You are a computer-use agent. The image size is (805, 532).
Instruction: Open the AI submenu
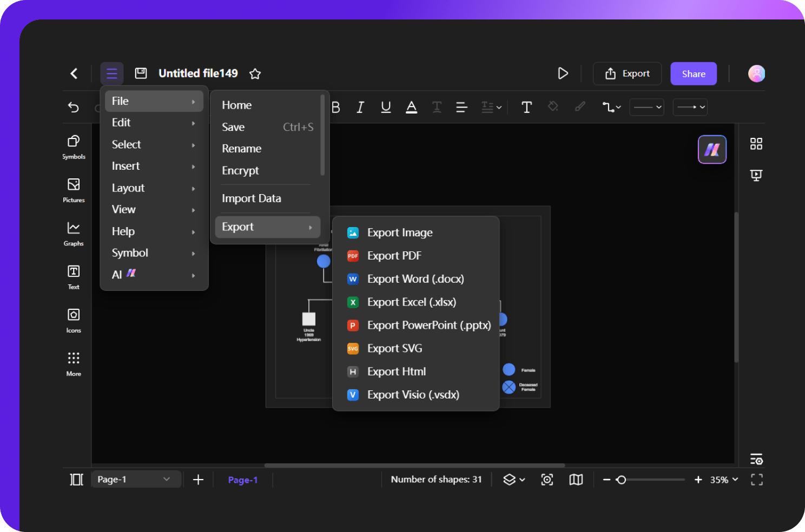click(x=154, y=275)
